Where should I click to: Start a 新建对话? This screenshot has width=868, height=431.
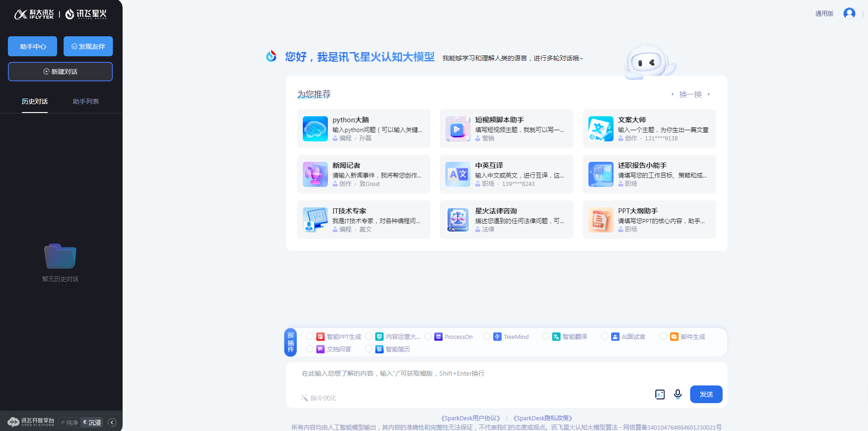point(60,72)
